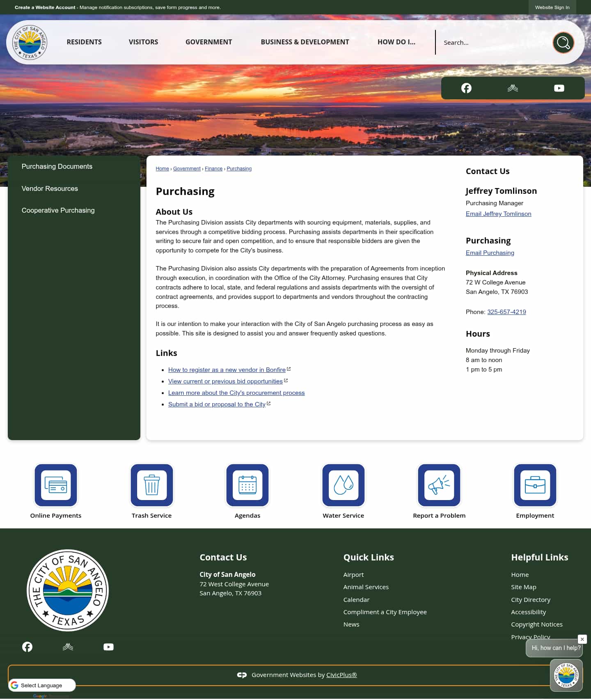The image size is (591, 700).
Task: Click the CivicPlus footer link
Action: click(341, 675)
